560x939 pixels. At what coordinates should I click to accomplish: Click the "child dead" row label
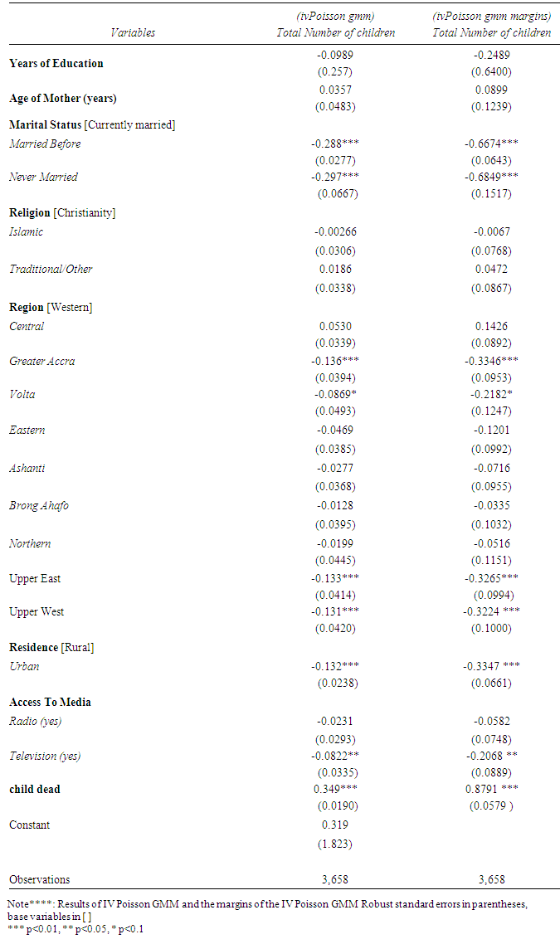[x=35, y=789]
